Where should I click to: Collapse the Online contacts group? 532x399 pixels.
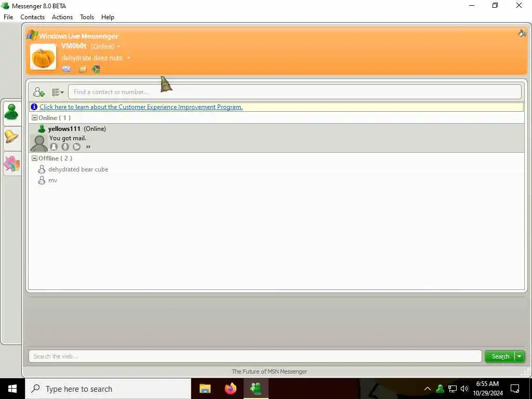point(34,118)
